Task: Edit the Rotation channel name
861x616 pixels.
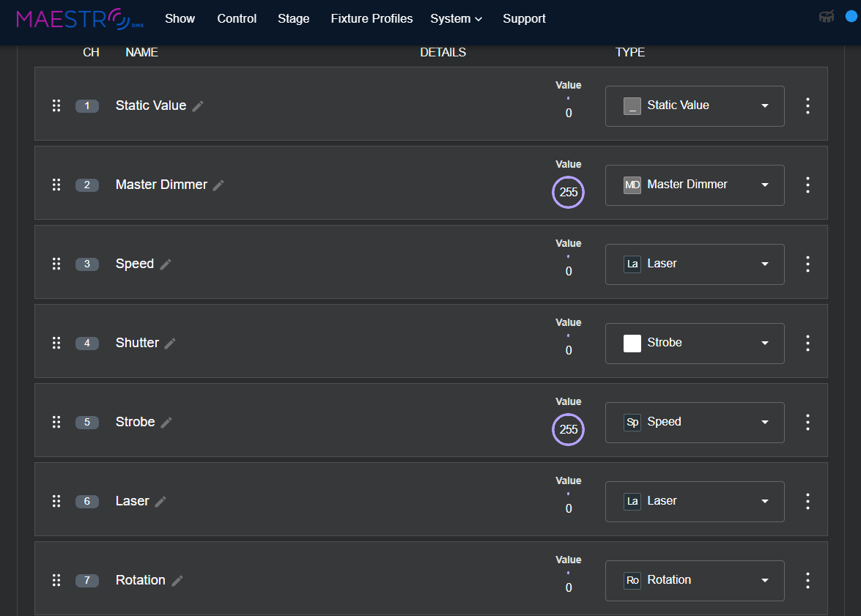Action: (177, 580)
